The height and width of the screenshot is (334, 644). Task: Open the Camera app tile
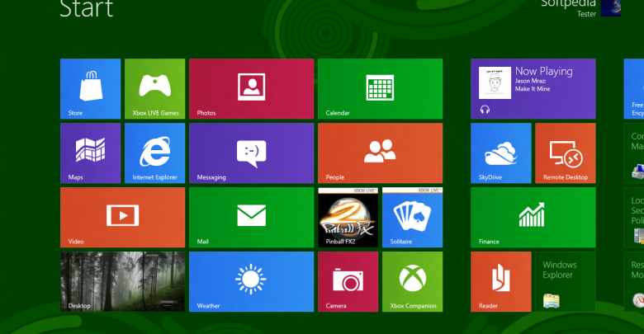pos(348,281)
